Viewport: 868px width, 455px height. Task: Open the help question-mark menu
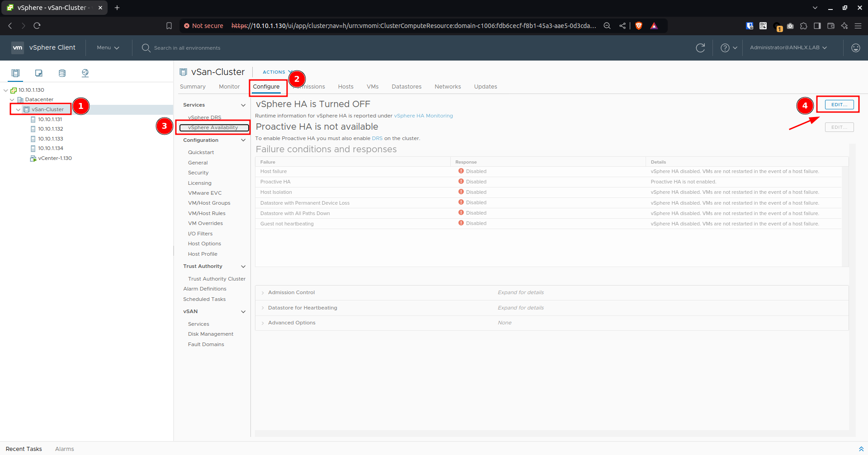[728, 48]
